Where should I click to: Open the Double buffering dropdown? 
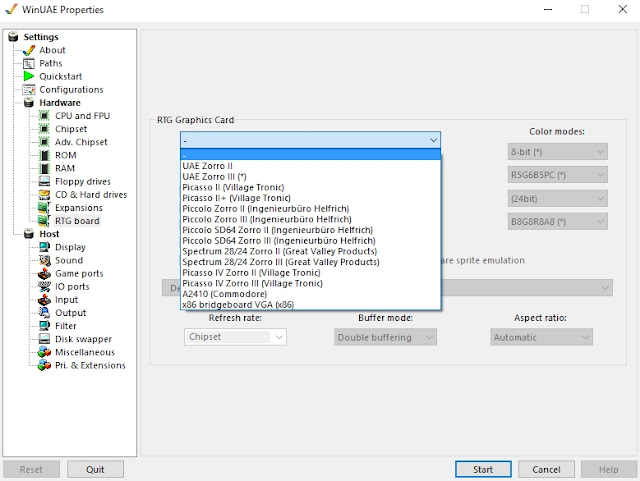point(385,337)
